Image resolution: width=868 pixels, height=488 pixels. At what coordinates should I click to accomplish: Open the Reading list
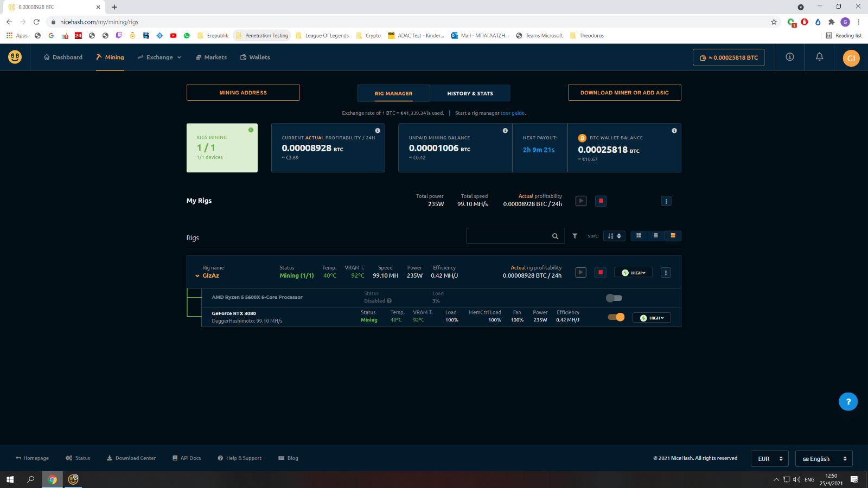(x=844, y=36)
